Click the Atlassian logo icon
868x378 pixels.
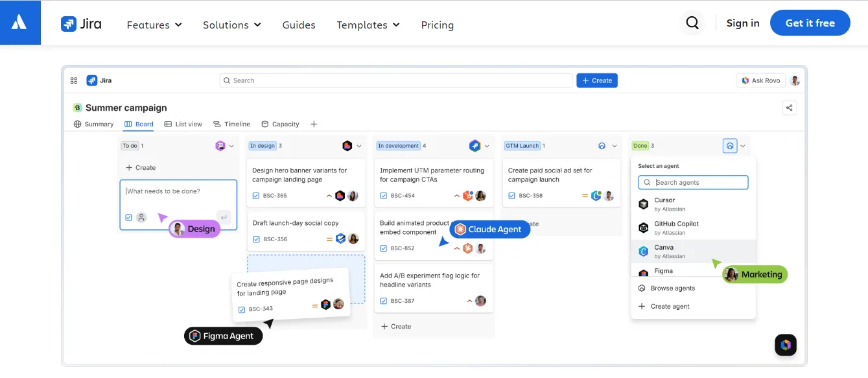[x=19, y=23]
